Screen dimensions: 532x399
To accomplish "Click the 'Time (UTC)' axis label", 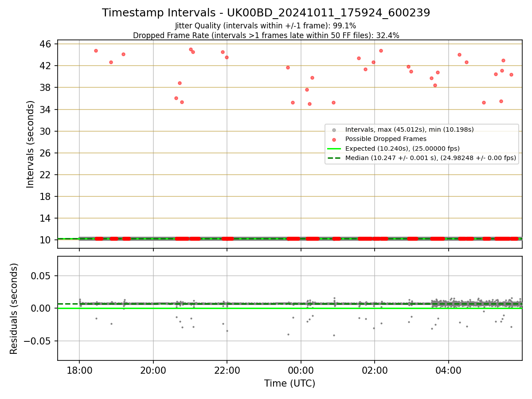I will pyautogui.click(x=290, y=383).
